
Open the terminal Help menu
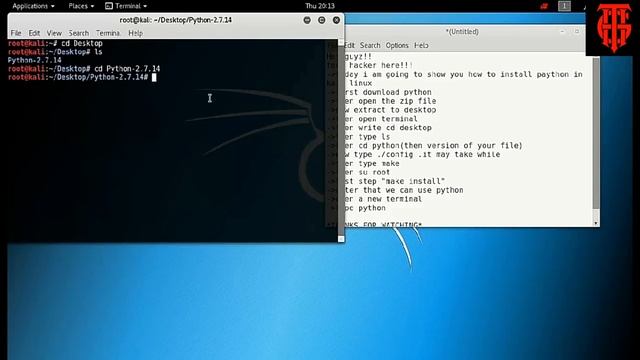(136, 33)
